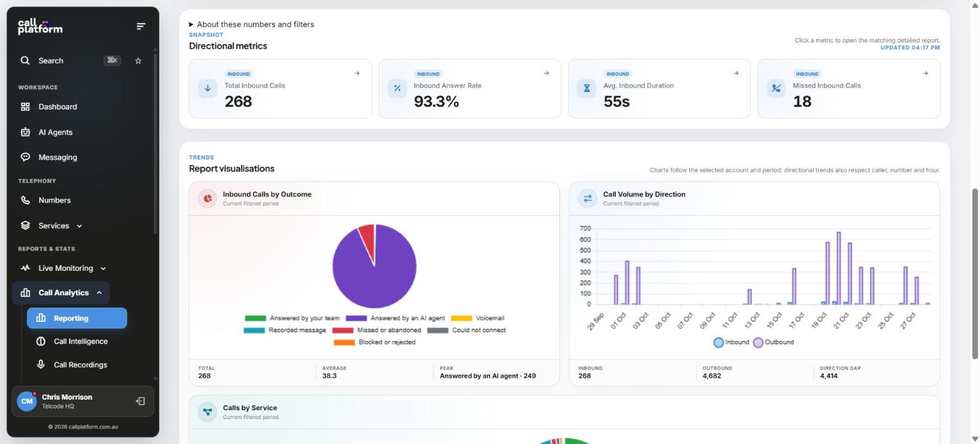The image size is (980, 444).
Task: Click the Outbound total 4,682
Action: pyautogui.click(x=711, y=376)
